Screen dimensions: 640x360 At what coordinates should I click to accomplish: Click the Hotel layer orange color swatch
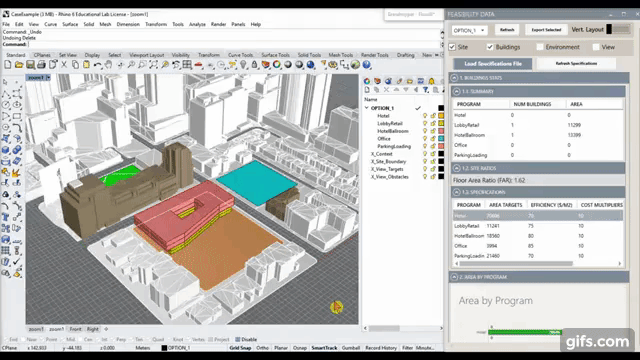441,116
